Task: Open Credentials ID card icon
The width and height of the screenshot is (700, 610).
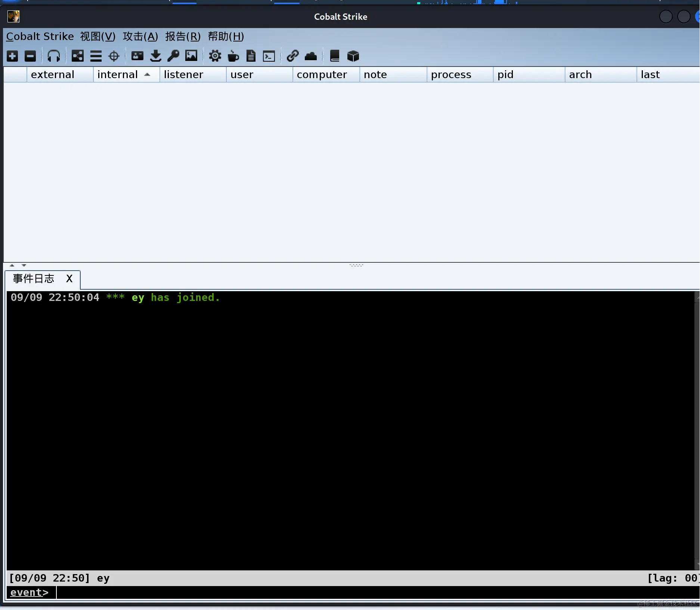Action: [x=137, y=56]
